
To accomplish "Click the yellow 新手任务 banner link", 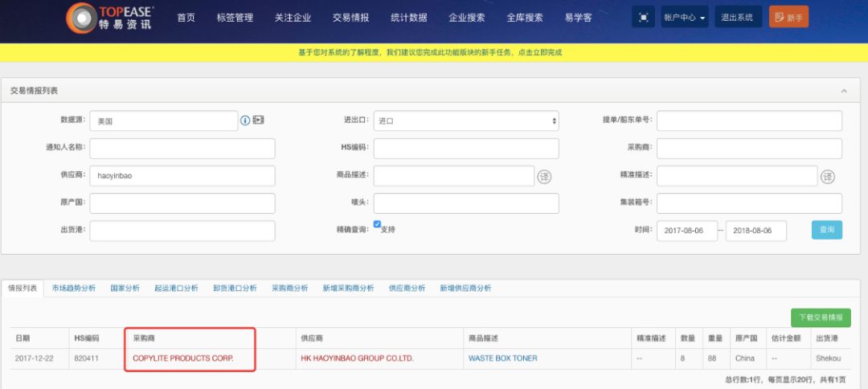I will pyautogui.click(x=430, y=52).
